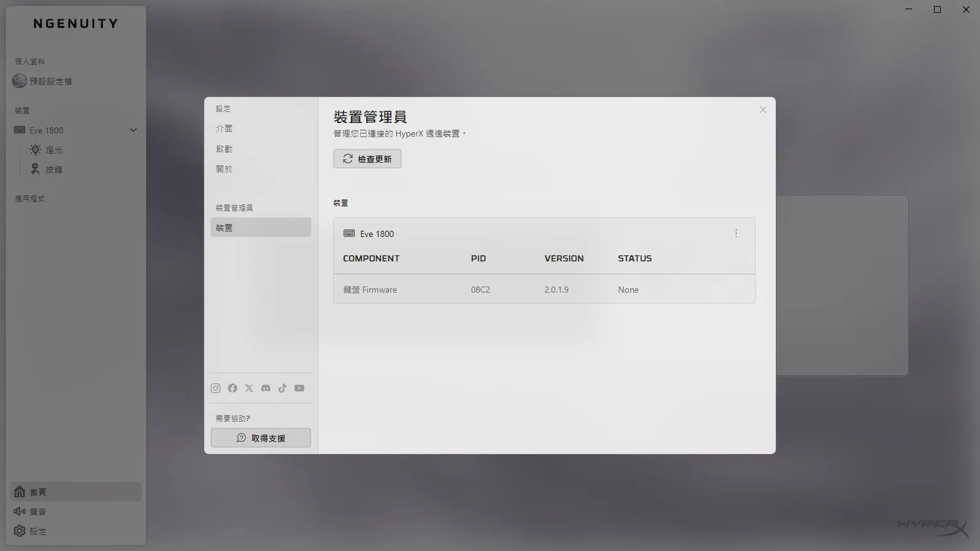This screenshot has height=551, width=980.
Task: Open Facebook social link icon
Action: click(232, 388)
